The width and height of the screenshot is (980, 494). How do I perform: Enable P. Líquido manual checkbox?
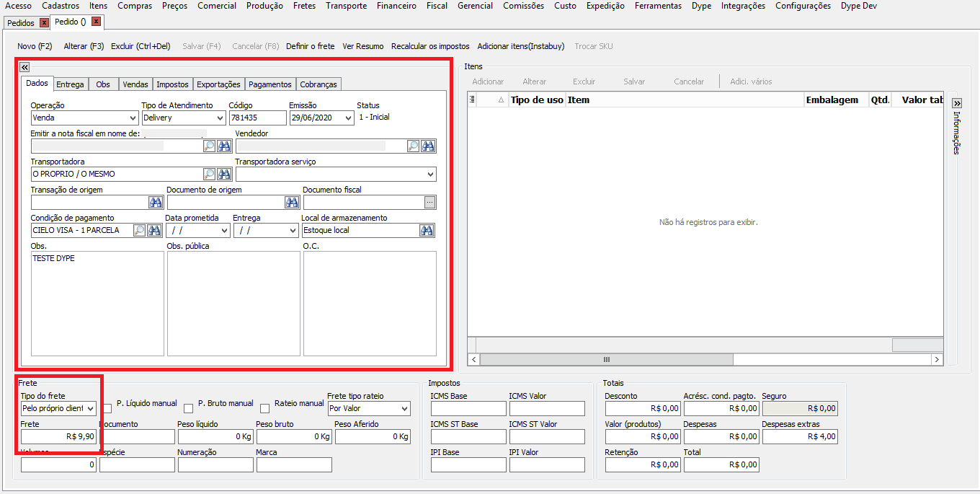pyautogui.click(x=107, y=408)
